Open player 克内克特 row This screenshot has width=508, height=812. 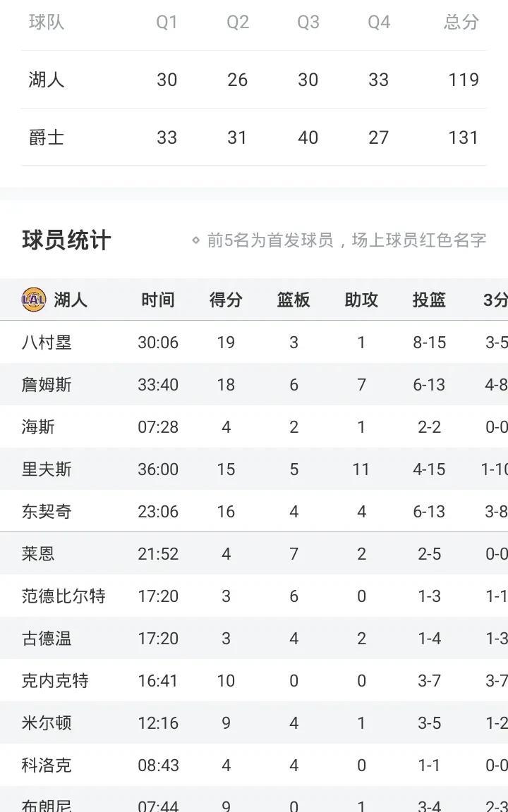click(55, 681)
